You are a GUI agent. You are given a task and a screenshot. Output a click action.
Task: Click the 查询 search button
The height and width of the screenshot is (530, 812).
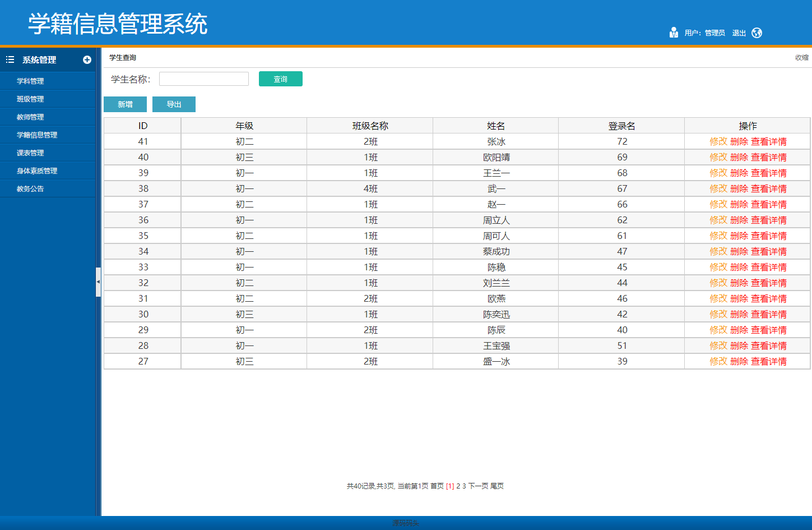280,79
